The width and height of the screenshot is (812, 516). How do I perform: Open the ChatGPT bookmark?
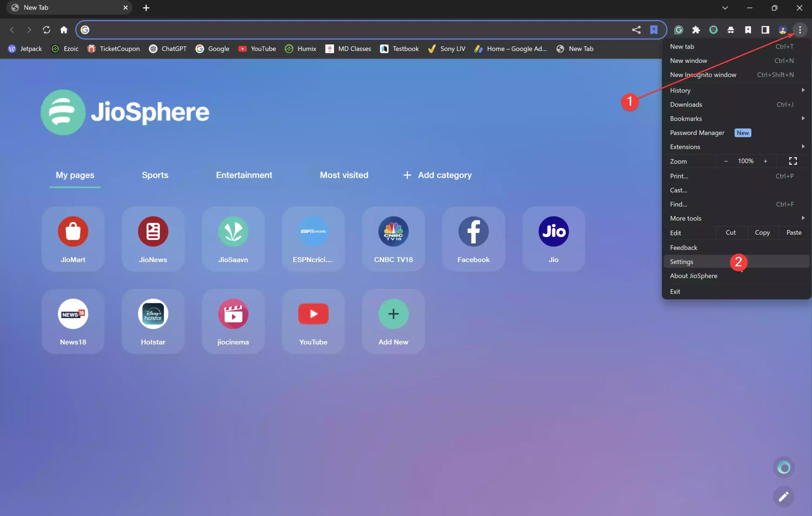pos(167,49)
